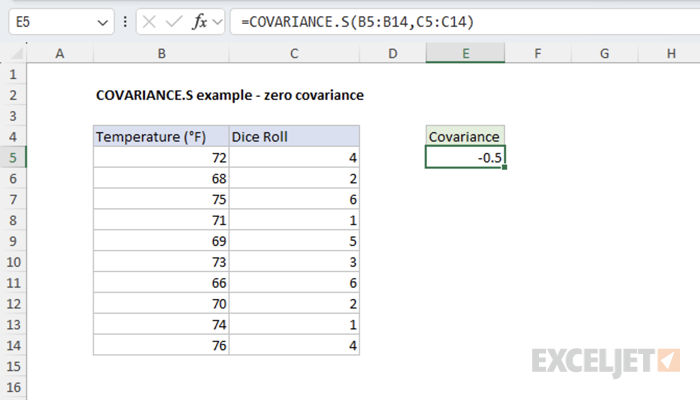Select the covariance result cell -0.5
Image resolution: width=700 pixels, height=400 pixels.
click(465, 158)
